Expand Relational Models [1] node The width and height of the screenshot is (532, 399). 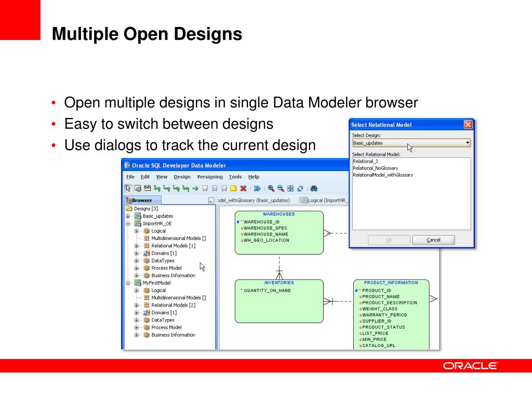(x=137, y=246)
